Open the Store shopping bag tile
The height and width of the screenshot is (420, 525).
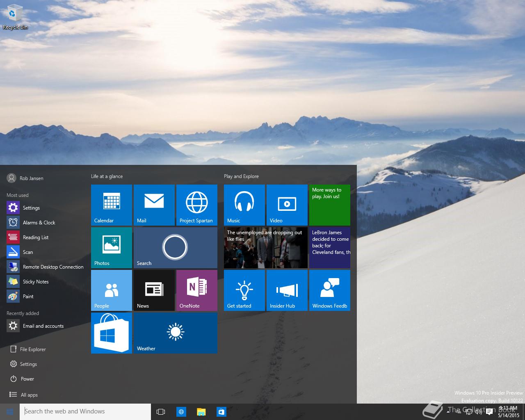click(112, 333)
